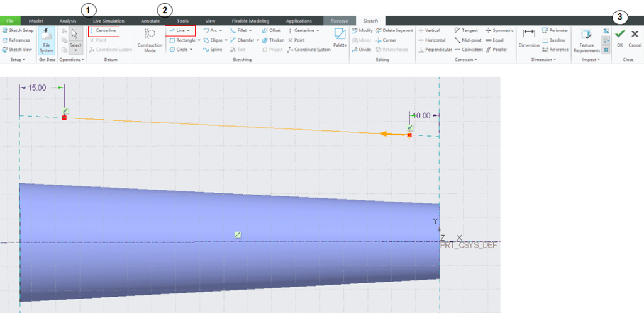Select the Delete Segment tool

pyautogui.click(x=394, y=30)
